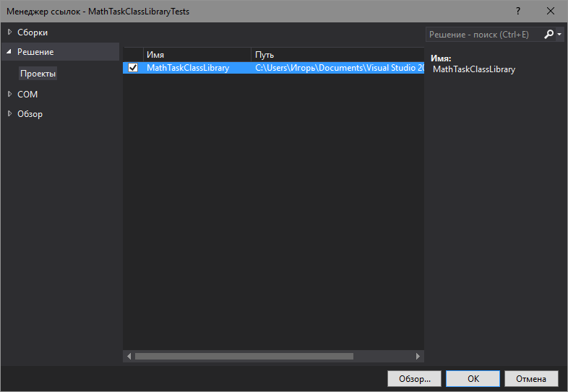Open the search options dropdown arrow
568x392 pixels.
[559, 35]
